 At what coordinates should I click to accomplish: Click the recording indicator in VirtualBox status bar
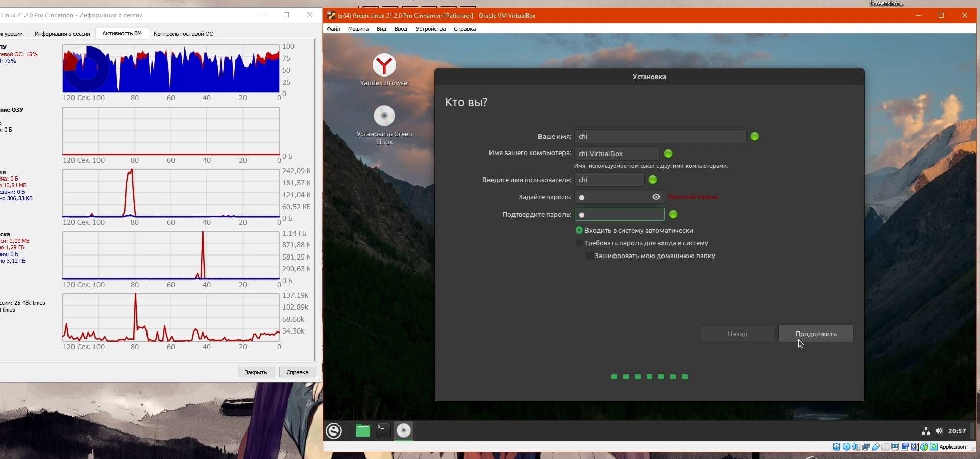pos(904,447)
